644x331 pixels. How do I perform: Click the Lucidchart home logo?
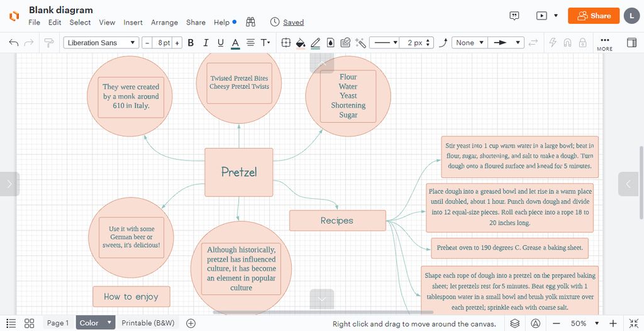[x=14, y=16]
